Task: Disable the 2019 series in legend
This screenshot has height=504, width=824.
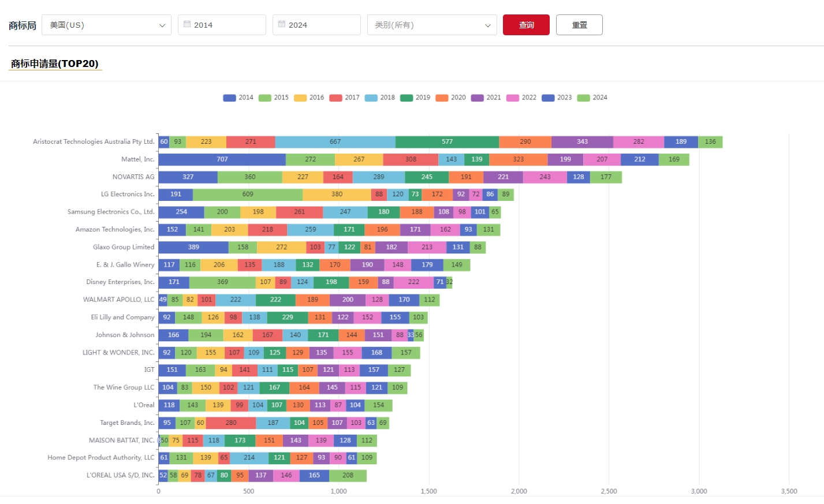Action: point(415,98)
